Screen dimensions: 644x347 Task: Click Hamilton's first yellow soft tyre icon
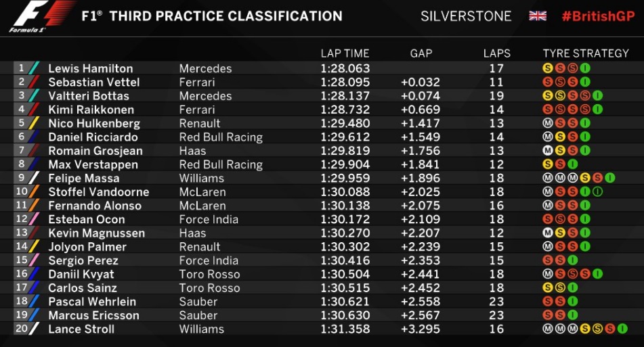coord(547,68)
